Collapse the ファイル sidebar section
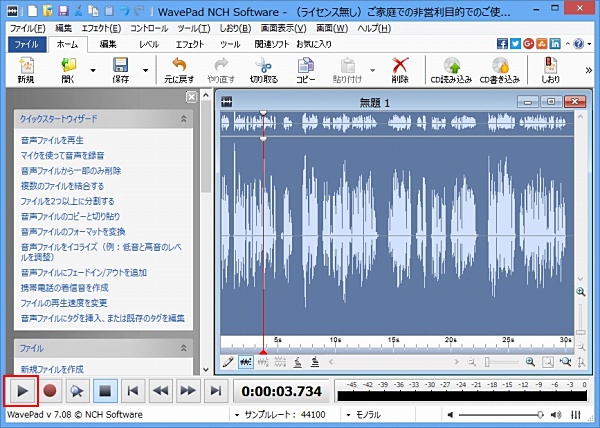The width and height of the screenshot is (600, 428). click(x=184, y=348)
